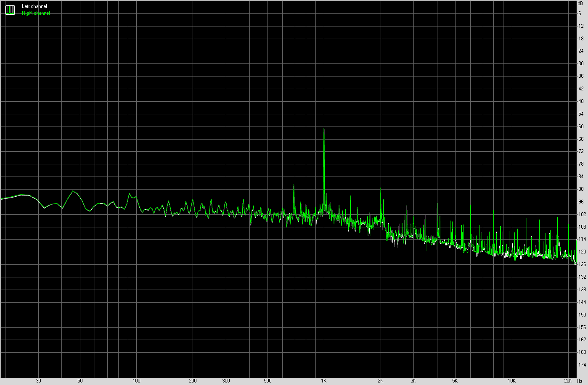Click the "-90" dB axis value
This screenshot has width=588, height=385.
click(580, 189)
